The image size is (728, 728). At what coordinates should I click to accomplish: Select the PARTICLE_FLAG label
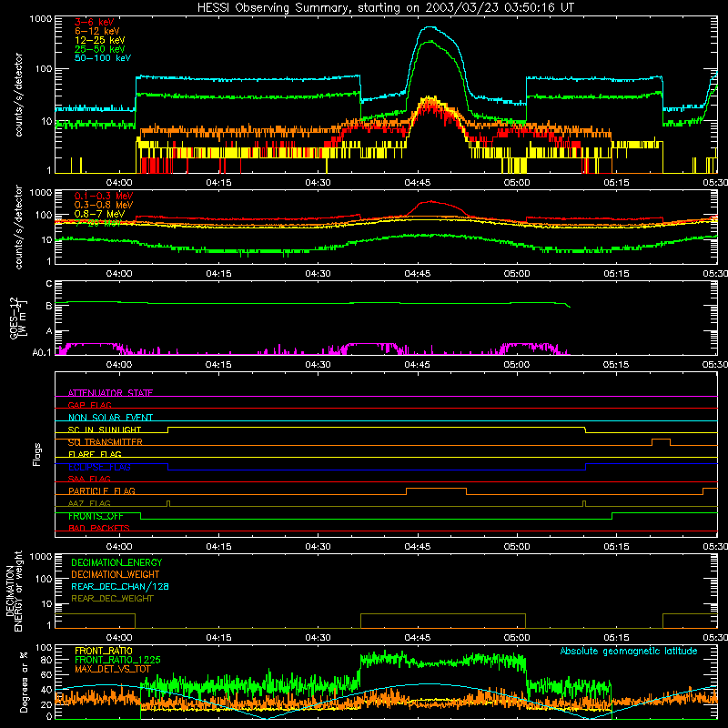pyautogui.click(x=102, y=491)
